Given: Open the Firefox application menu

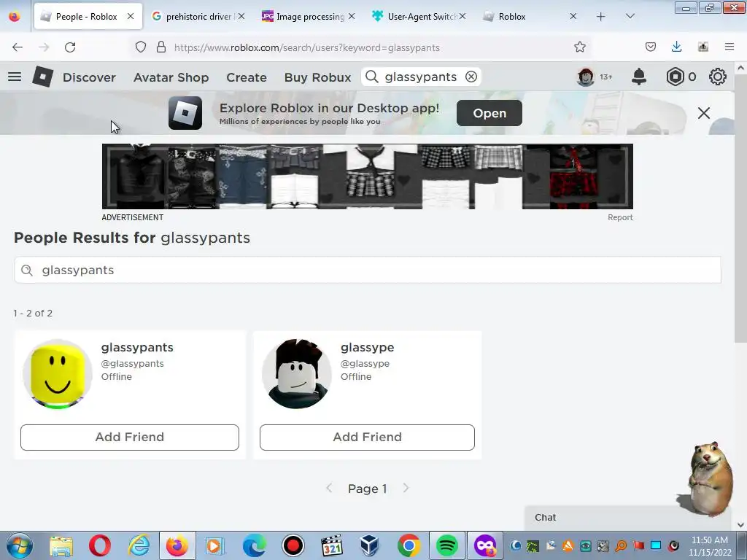Looking at the screenshot, I should tap(729, 47).
